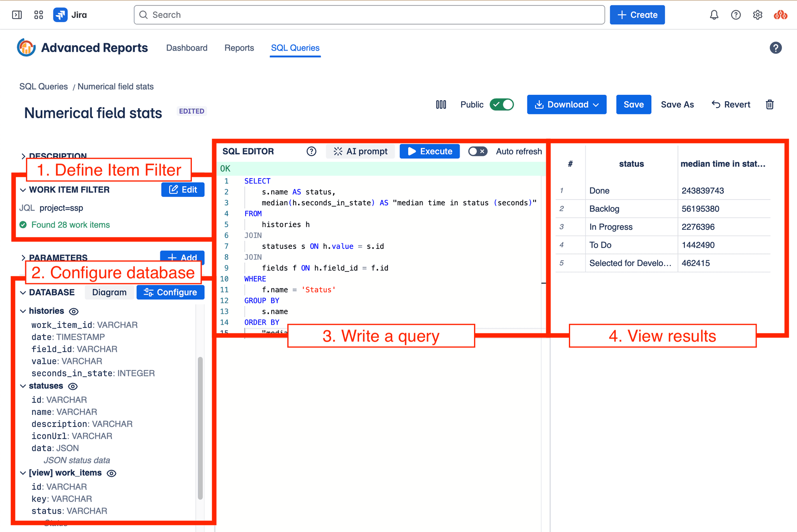Click SELECT on editor line 1
Image resolution: width=797 pixels, height=532 pixels.
click(257, 181)
